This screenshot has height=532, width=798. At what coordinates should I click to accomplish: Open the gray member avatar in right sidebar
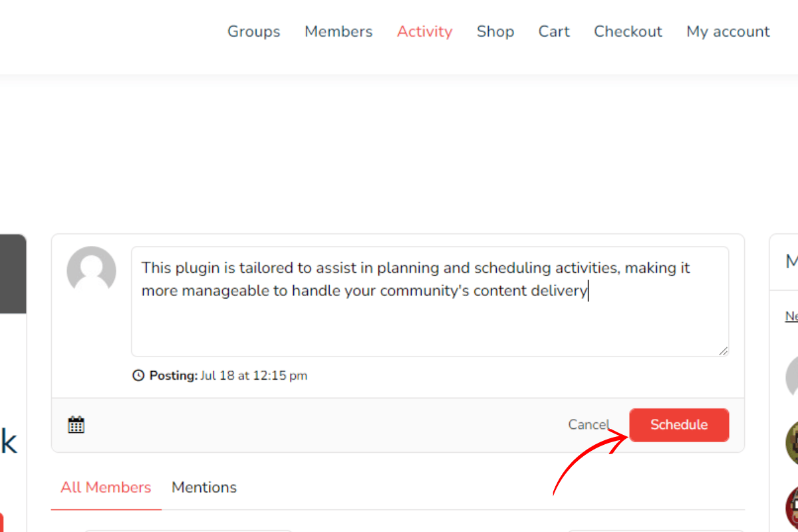pos(792,376)
